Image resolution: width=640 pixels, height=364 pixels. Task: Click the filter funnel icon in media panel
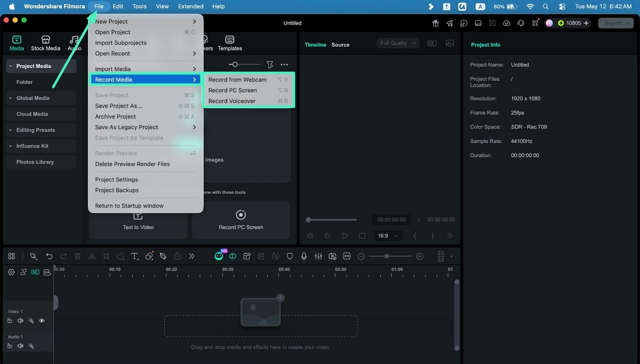[270, 64]
